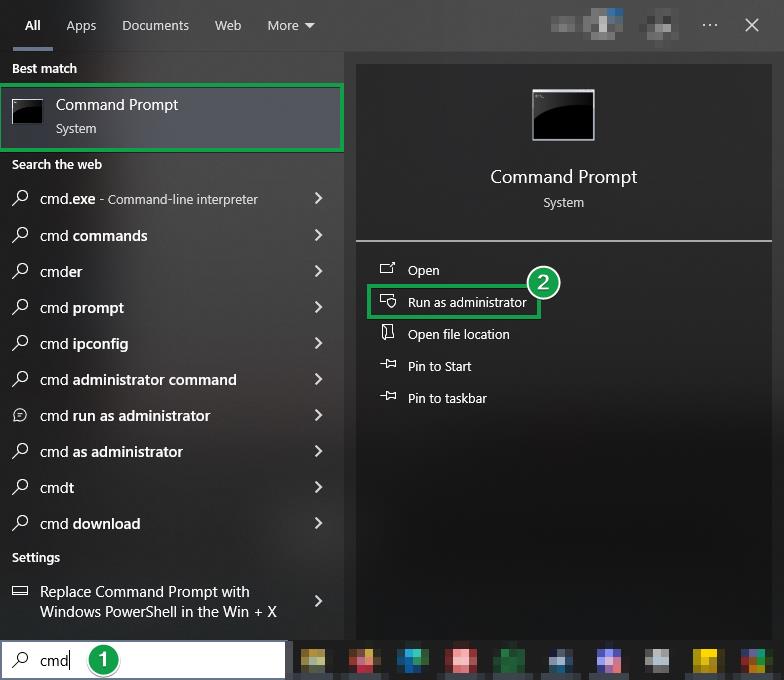Viewport: 784px width, 680px height.
Task: Expand the Replace Command Prompt setting chevron
Action: coord(318,601)
